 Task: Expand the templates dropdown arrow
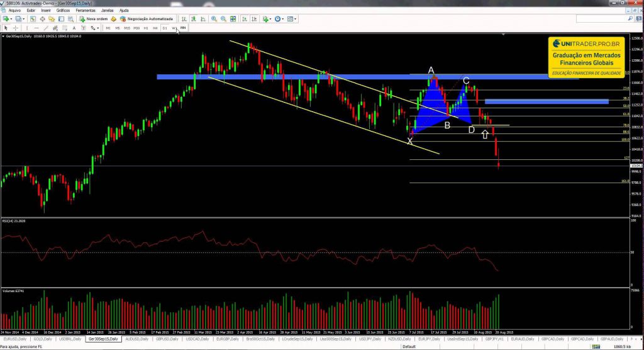[296, 19]
